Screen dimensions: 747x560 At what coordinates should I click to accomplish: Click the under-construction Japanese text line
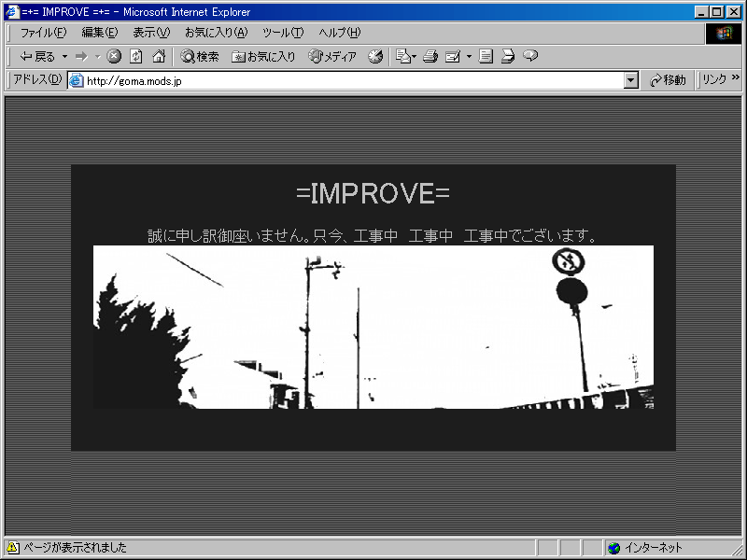tap(373, 236)
